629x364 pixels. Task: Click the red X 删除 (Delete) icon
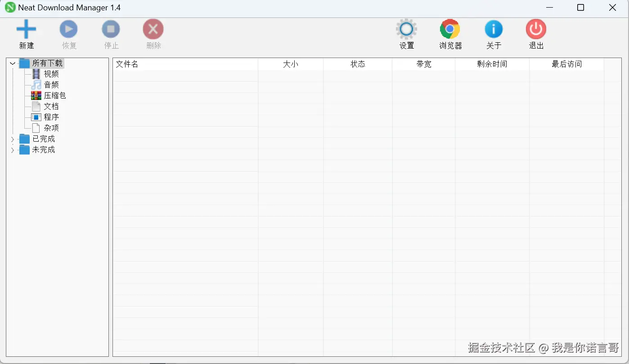(x=153, y=29)
